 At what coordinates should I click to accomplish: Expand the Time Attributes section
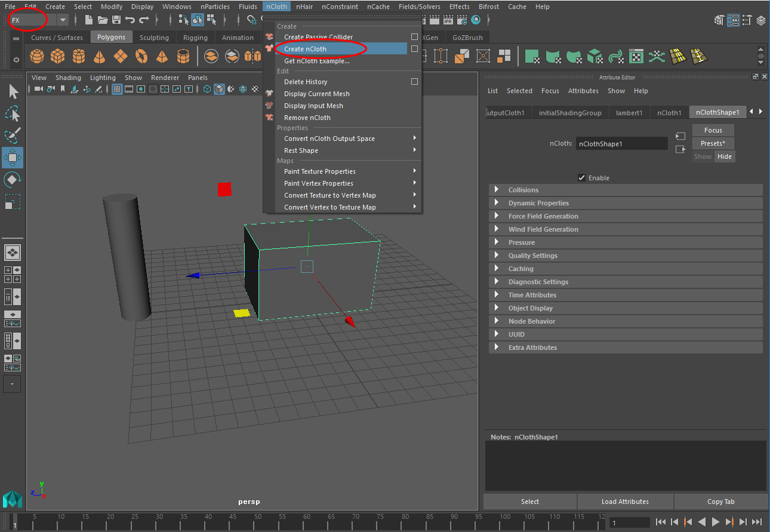coord(626,295)
